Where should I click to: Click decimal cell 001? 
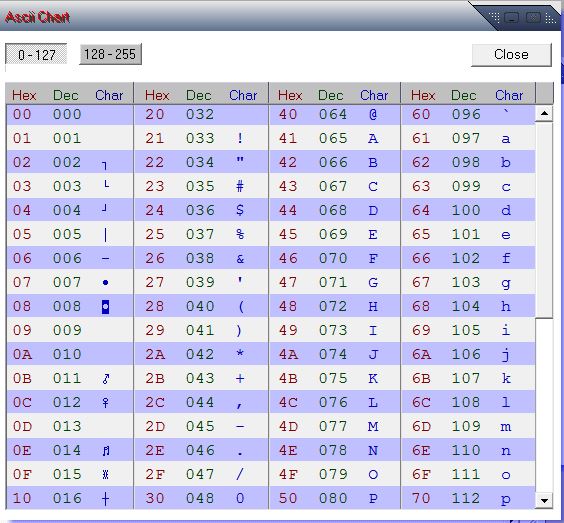pos(67,138)
